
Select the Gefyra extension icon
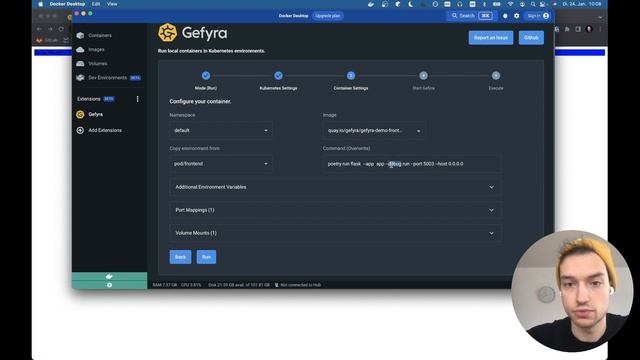80,115
